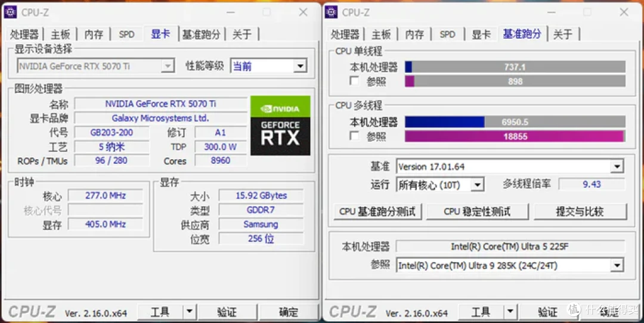644x323 pixels.
Task: Switch to 处理器 tab in left window
Action: pyautogui.click(x=24, y=35)
